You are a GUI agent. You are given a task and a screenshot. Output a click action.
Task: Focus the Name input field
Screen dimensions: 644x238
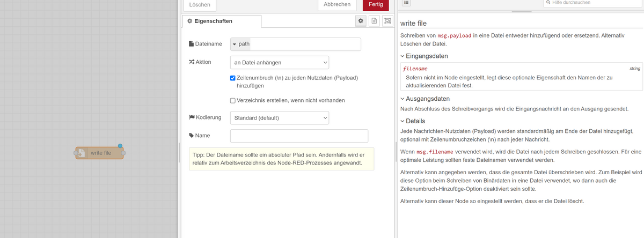tap(299, 136)
